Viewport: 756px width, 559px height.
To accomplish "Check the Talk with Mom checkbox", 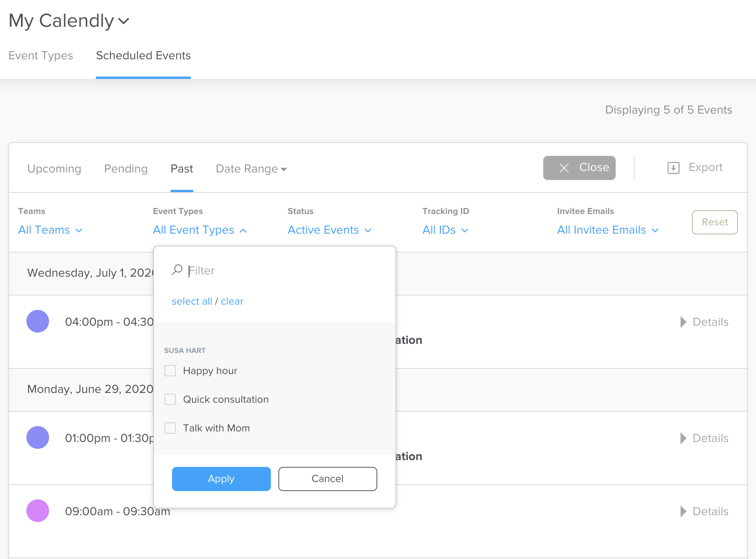I will coord(170,428).
